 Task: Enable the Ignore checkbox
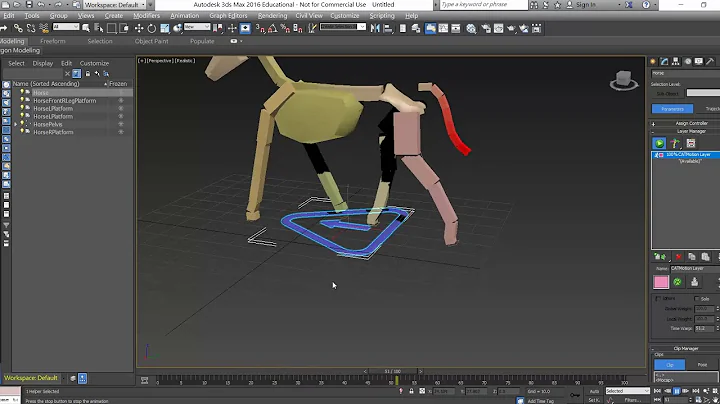[x=657, y=299]
